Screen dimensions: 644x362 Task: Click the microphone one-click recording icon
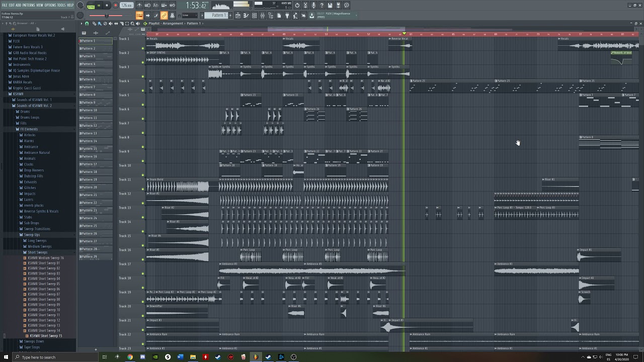[313, 5]
